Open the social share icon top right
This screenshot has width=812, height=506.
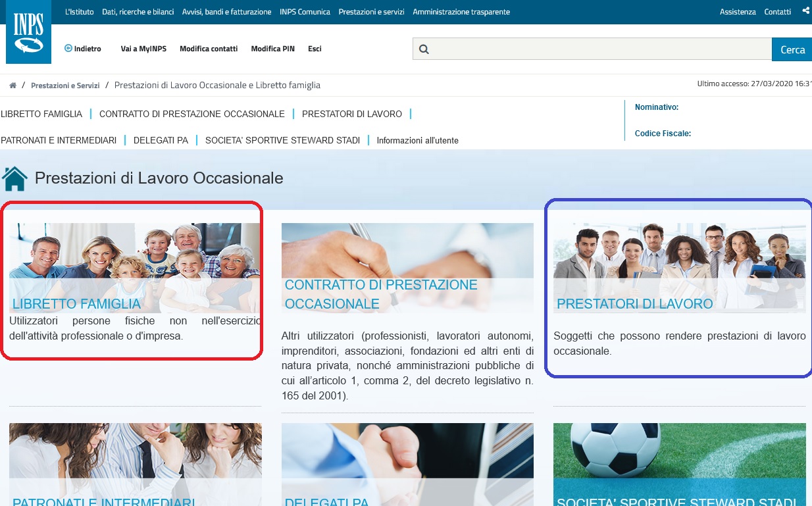[805, 11]
